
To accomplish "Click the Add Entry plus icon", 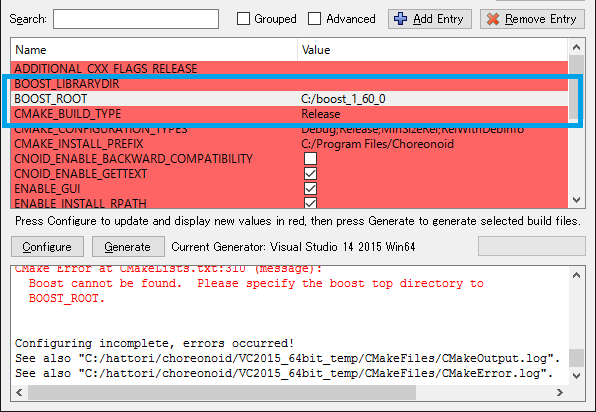I will (x=400, y=19).
